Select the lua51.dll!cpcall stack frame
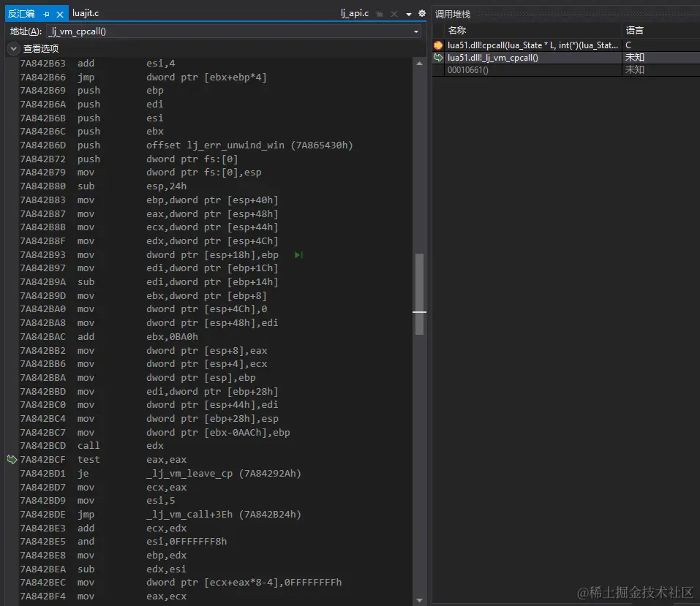Image resolution: width=700 pixels, height=606 pixels. [x=533, y=45]
